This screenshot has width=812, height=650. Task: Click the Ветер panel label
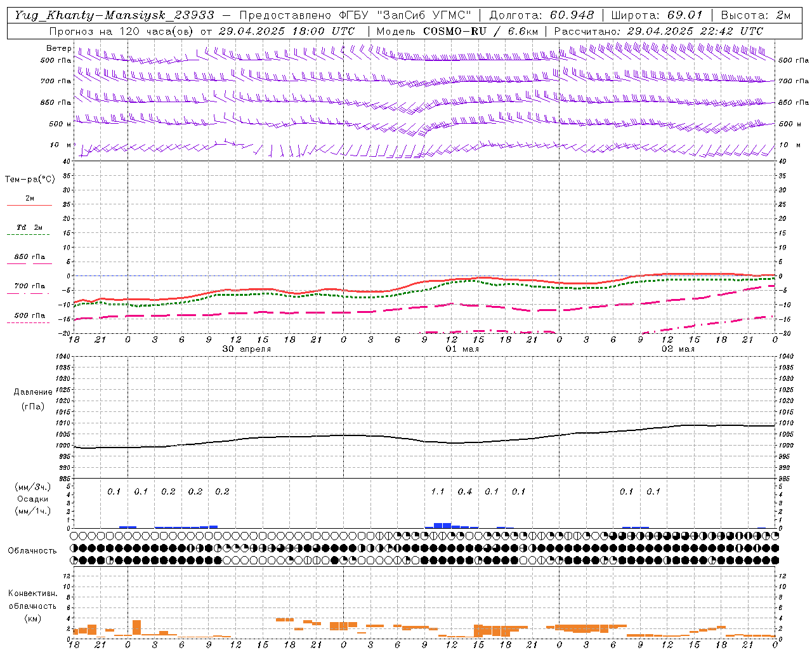[x=58, y=48]
